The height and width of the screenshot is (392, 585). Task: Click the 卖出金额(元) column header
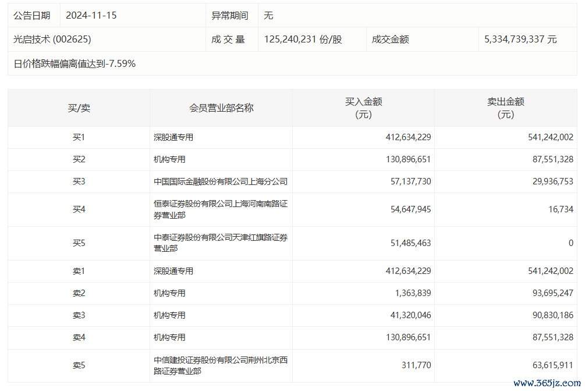[505, 108]
